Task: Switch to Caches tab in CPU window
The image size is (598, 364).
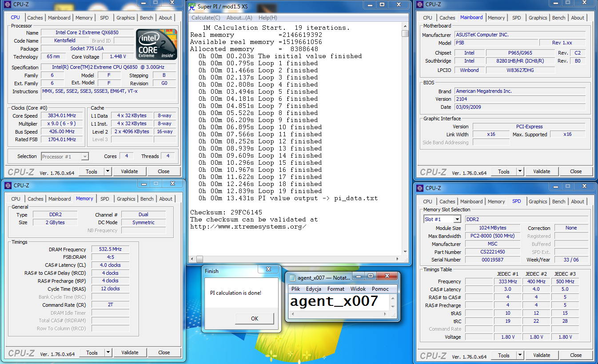Action: [x=35, y=18]
